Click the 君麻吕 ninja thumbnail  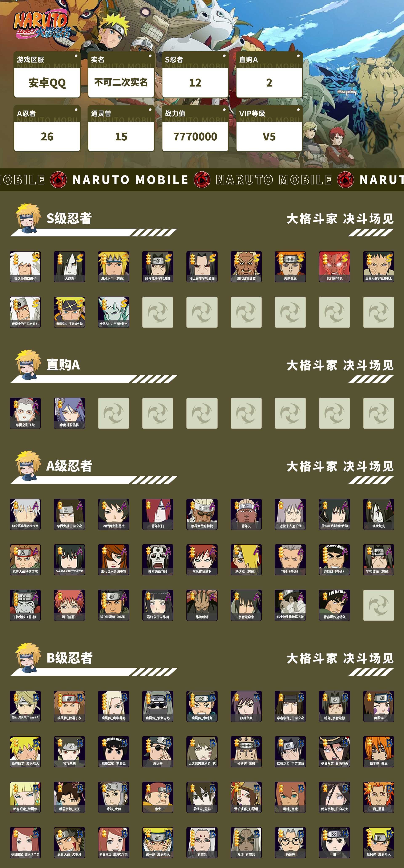point(202,843)
